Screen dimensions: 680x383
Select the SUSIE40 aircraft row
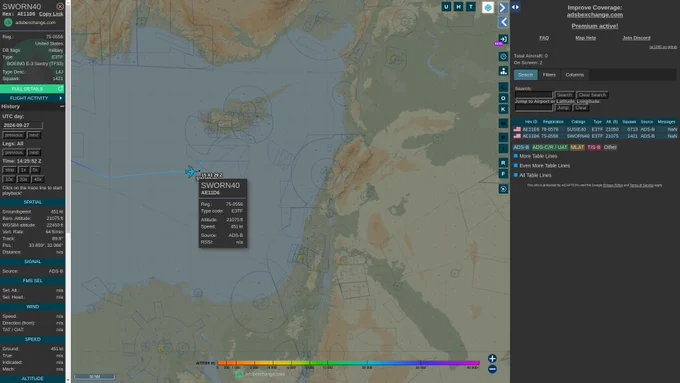click(595, 129)
